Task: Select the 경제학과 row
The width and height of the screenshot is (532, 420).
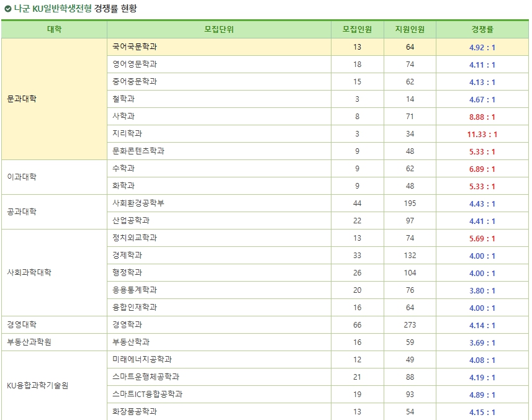Action: pos(318,255)
